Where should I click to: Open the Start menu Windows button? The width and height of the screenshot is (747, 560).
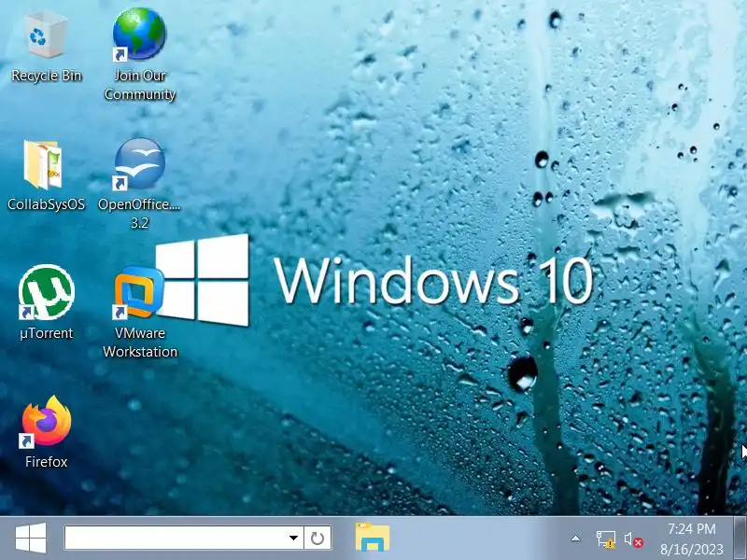pyautogui.click(x=31, y=539)
